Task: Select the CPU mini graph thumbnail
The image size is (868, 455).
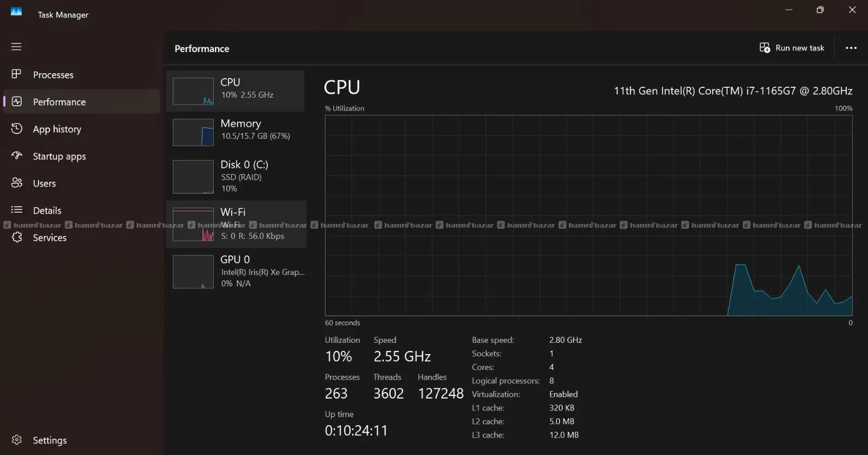Action: 193,91
